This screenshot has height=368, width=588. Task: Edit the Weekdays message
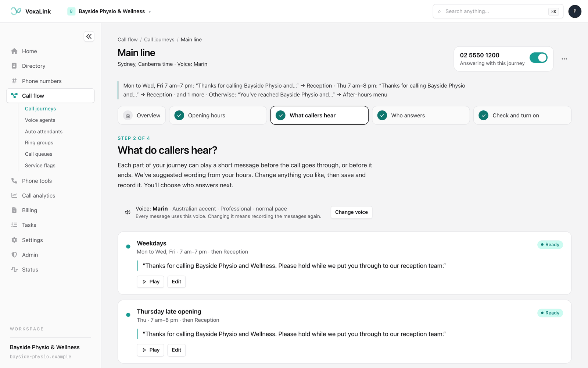point(176,282)
